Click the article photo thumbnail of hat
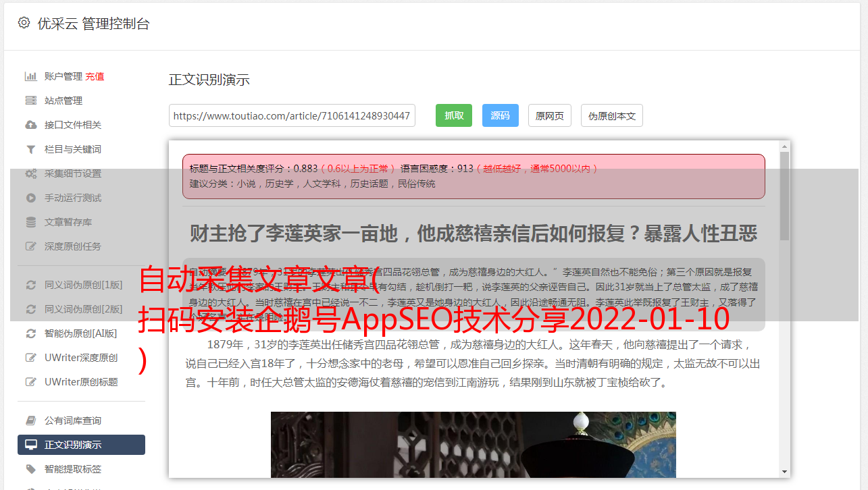Viewport: 868px width, 490px height. click(473, 445)
